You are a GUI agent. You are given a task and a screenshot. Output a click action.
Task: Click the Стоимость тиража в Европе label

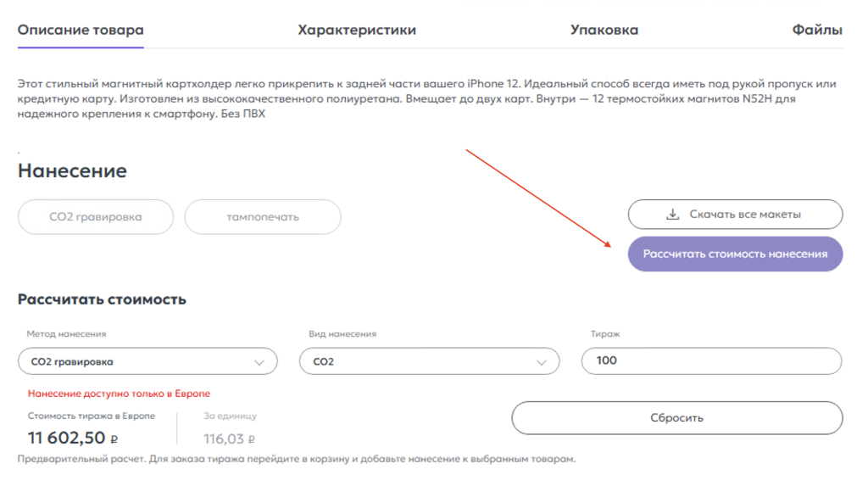point(92,416)
